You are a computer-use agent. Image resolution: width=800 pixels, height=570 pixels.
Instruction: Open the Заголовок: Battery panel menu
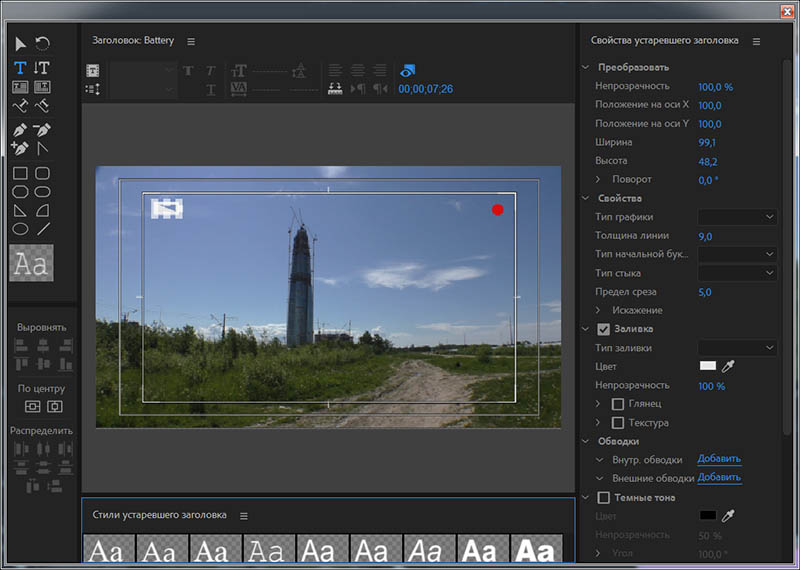tap(191, 42)
